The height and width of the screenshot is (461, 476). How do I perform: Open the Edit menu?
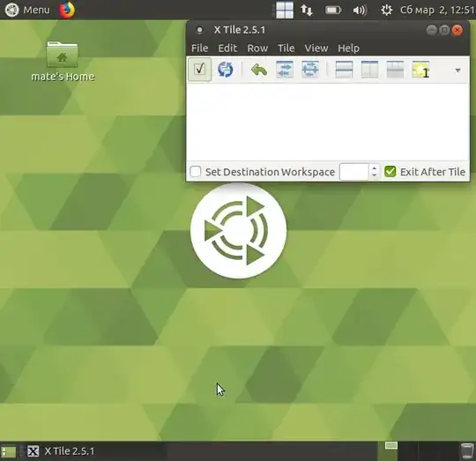(227, 48)
